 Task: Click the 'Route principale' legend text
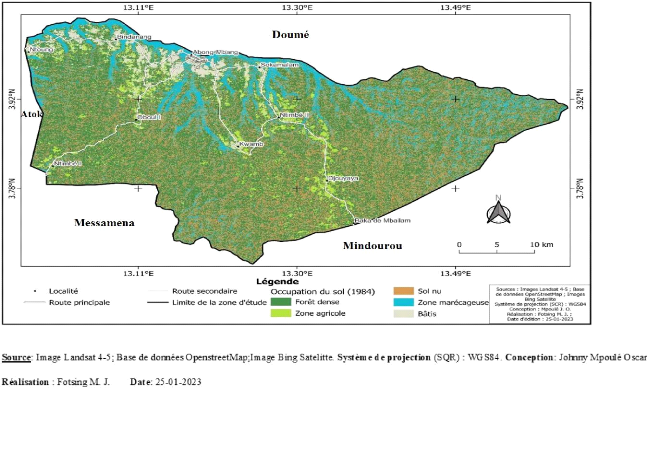point(80,302)
